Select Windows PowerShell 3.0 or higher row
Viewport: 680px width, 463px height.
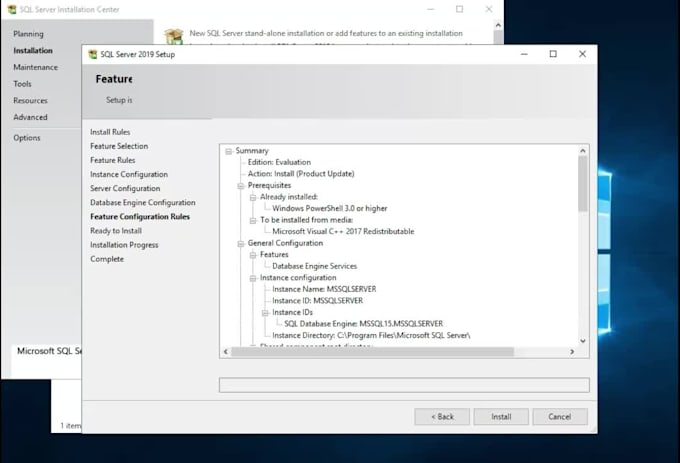[x=330, y=209]
